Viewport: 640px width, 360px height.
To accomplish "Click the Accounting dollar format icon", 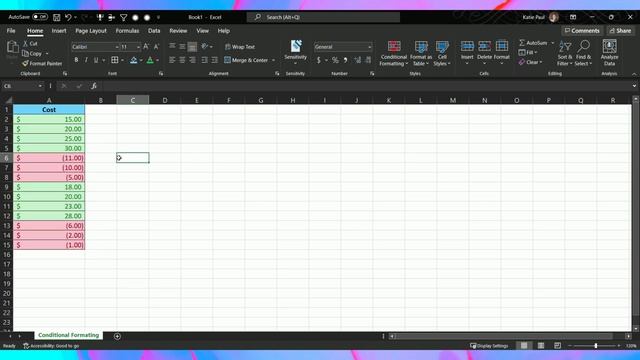I will [x=319, y=60].
